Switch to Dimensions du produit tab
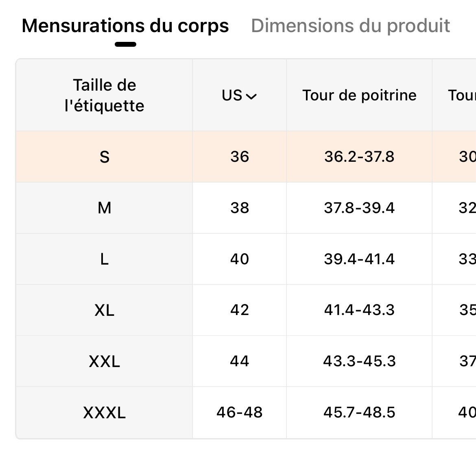The height and width of the screenshot is (450, 476). [x=350, y=25]
